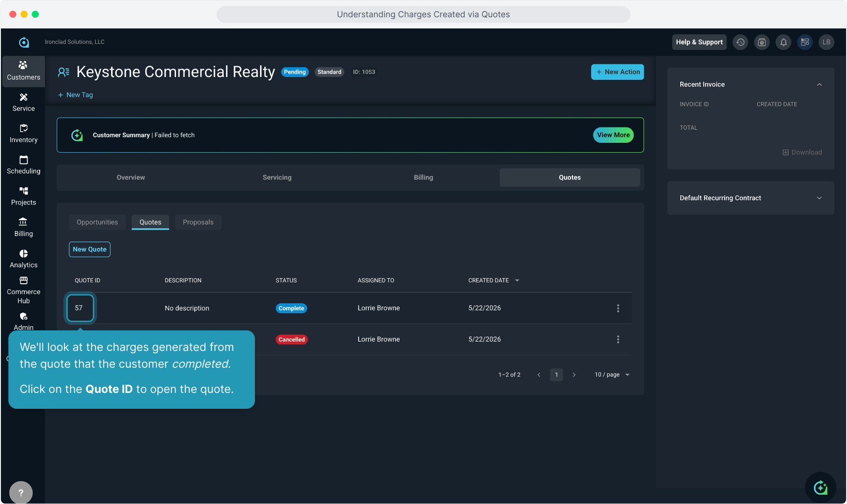This screenshot has height=504, width=847.
Task: Add a New Tag
Action: (75, 95)
